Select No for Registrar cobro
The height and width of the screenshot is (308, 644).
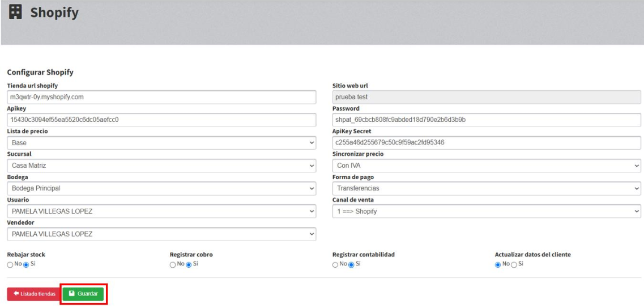[173, 265]
